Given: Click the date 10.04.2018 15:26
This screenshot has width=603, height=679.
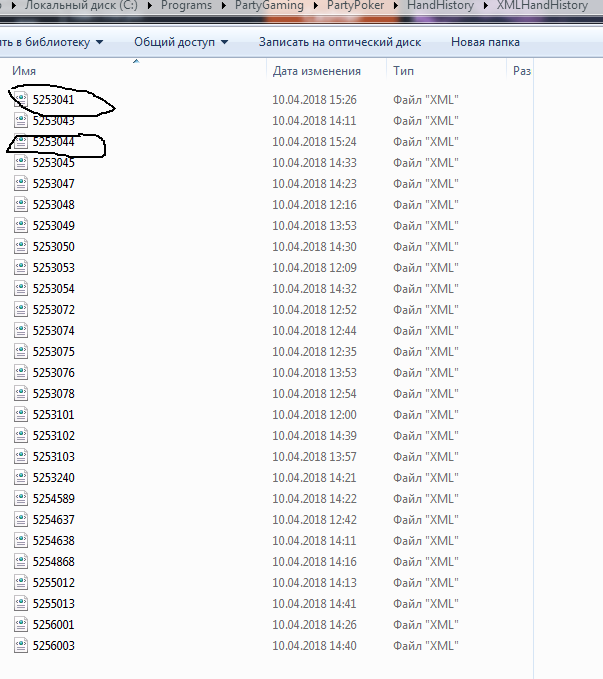Looking at the screenshot, I should [x=314, y=100].
